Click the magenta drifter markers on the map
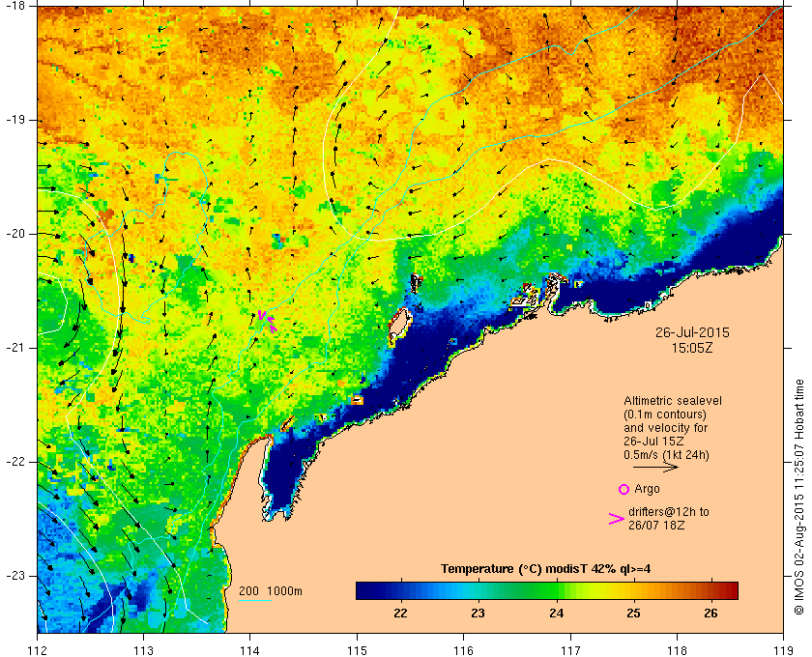The image size is (812, 657). [267, 320]
